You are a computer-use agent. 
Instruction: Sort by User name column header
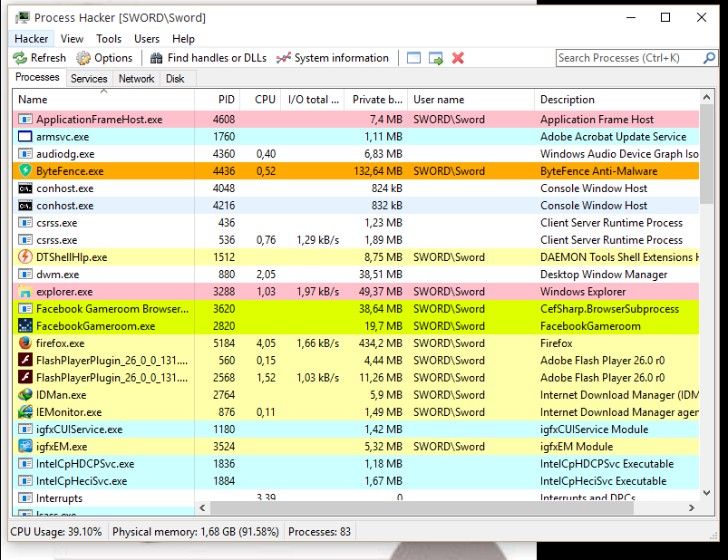click(471, 100)
